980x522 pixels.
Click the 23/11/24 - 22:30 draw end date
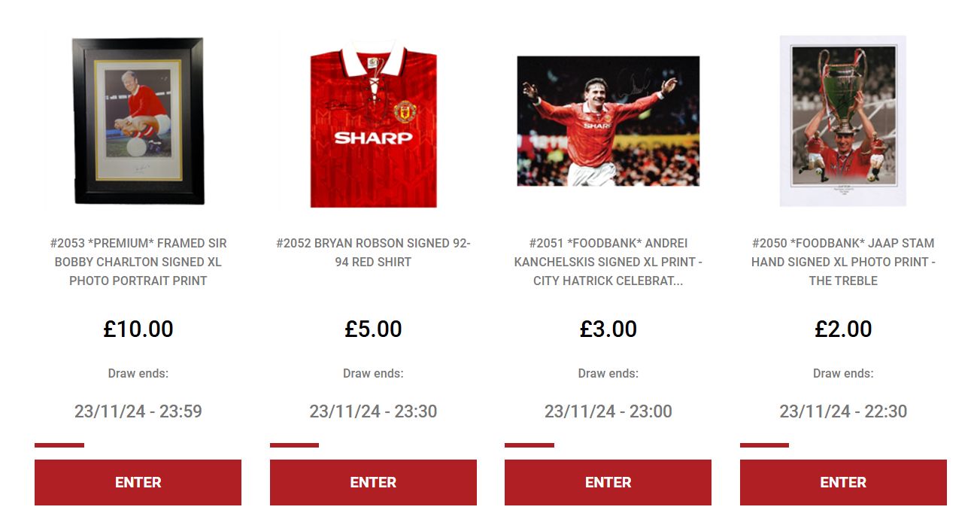pyautogui.click(x=843, y=411)
